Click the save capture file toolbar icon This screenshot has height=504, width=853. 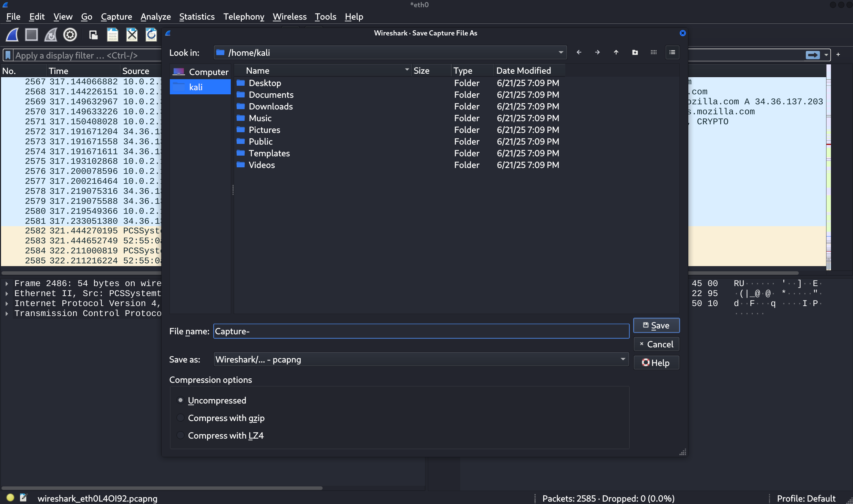point(112,35)
